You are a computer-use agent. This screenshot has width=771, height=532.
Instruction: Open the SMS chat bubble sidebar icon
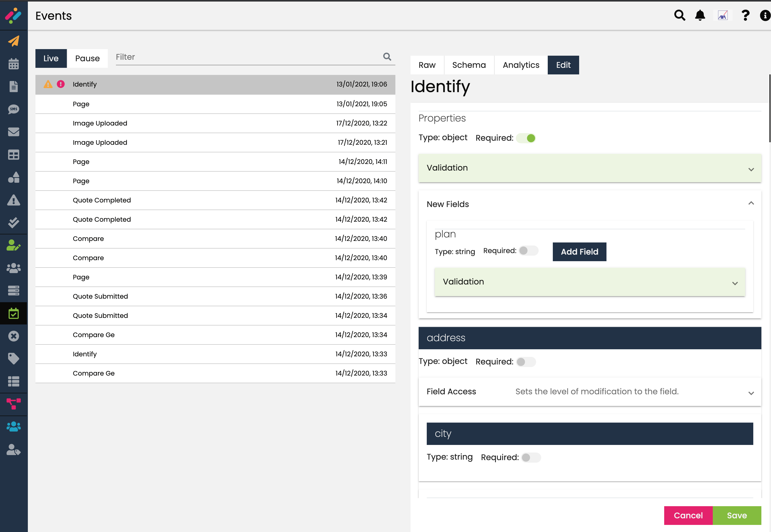pos(14,109)
